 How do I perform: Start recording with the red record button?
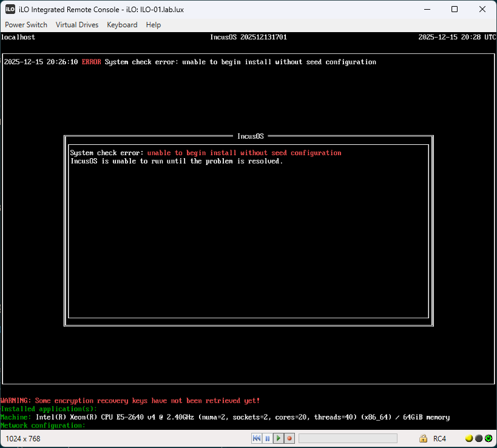tap(289, 438)
